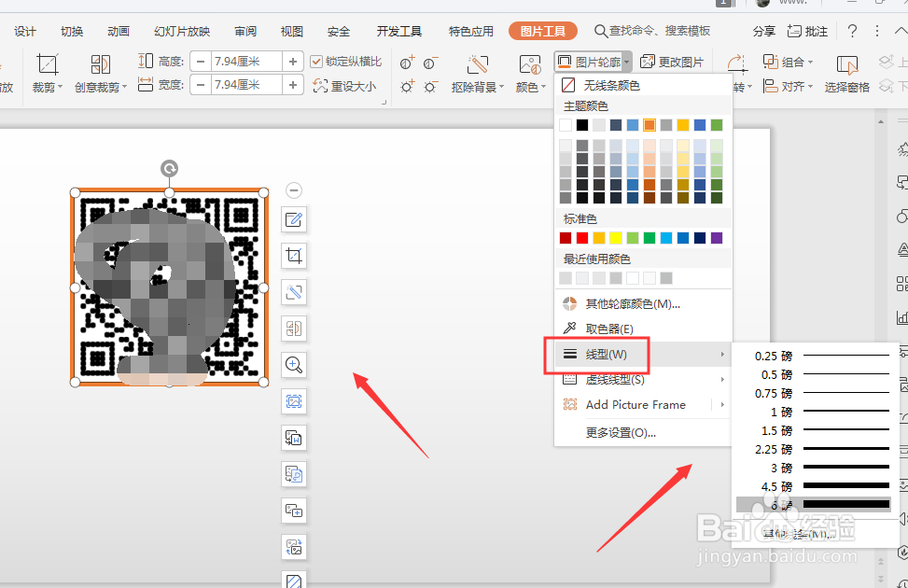908x588 pixels.
Task: Switch to Design (设计) tab
Action: pyautogui.click(x=25, y=32)
